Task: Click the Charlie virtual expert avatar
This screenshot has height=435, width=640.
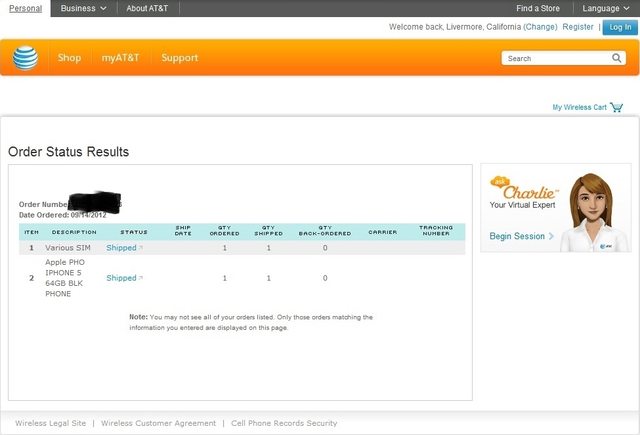Action: [594, 212]
